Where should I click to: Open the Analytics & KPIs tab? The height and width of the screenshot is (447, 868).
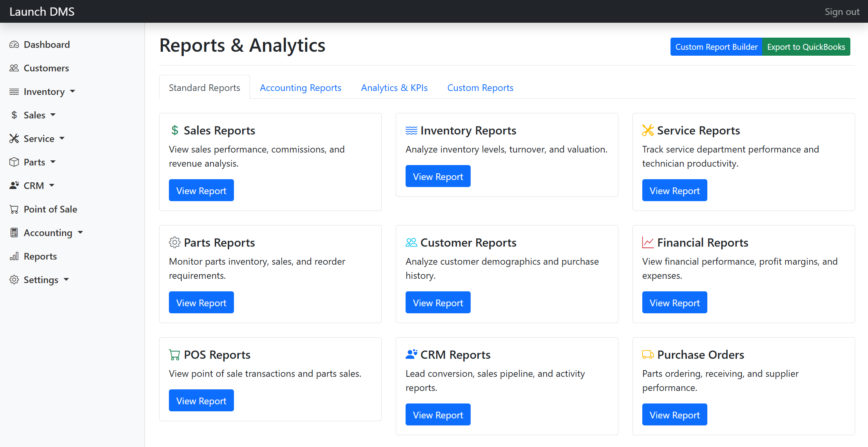[394, 87]
